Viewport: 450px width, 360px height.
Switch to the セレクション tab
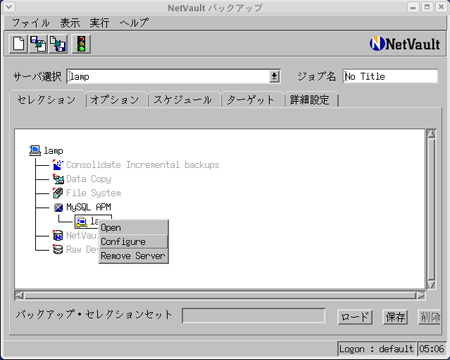point(47,100)
